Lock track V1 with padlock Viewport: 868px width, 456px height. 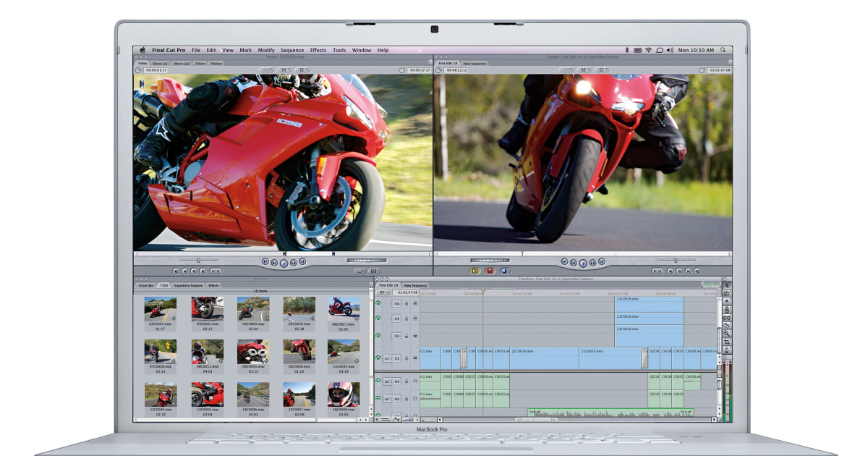click(407, 358)
